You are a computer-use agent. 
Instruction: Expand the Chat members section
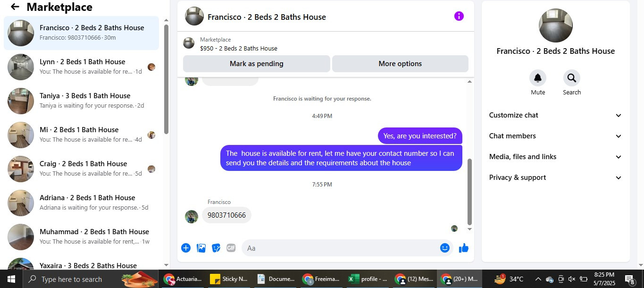coord(555,136)
